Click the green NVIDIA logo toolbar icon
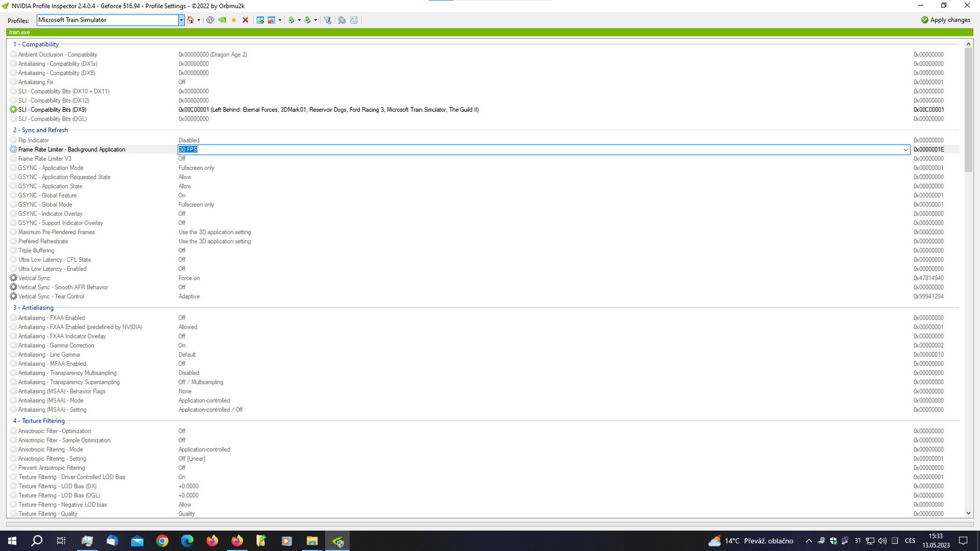 click(222, 20)
